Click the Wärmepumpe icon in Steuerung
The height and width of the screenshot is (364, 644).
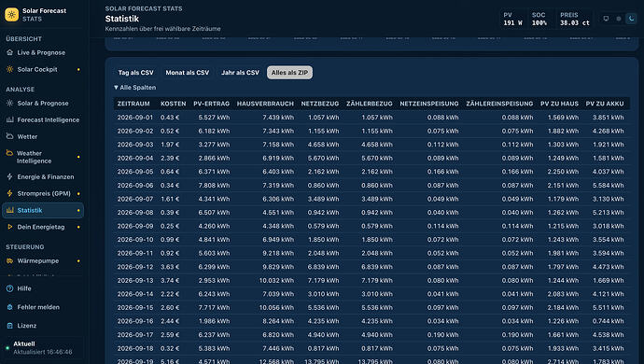click(10, 261)
